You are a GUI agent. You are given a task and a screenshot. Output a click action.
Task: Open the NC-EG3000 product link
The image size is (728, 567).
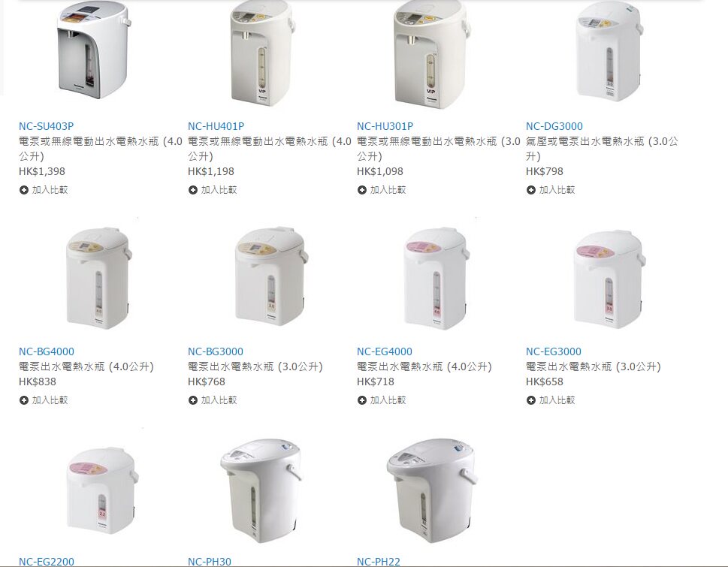point(554,351)
